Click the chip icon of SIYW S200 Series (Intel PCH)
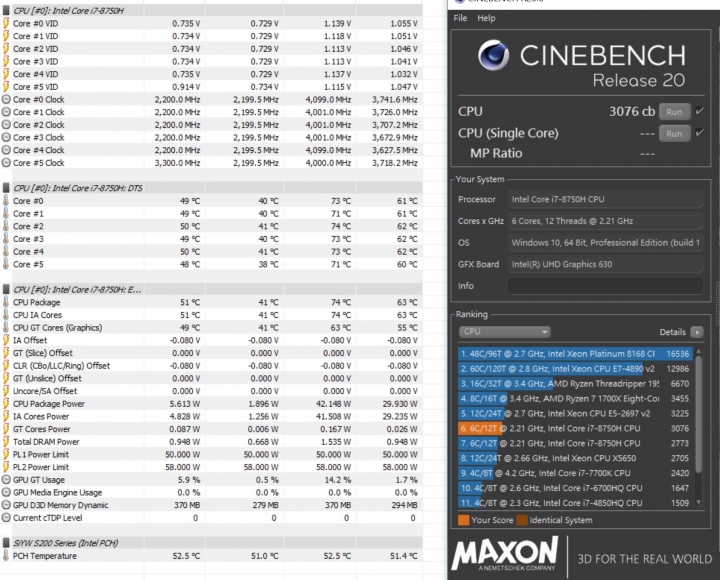This screenshot has height=580, width=720. tap(6, 543)
